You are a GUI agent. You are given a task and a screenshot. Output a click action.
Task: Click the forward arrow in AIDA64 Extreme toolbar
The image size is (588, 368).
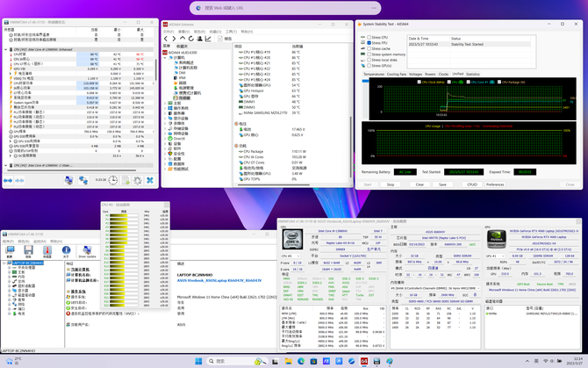174,39
